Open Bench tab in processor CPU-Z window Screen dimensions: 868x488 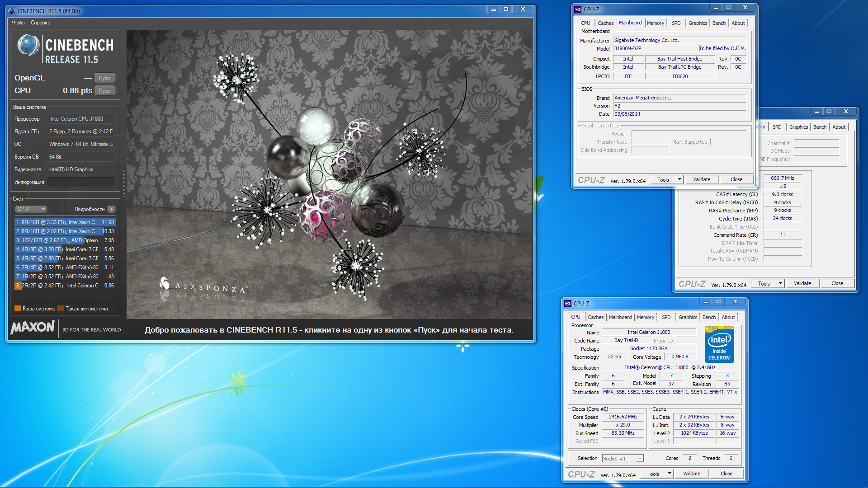pos(709,317)
